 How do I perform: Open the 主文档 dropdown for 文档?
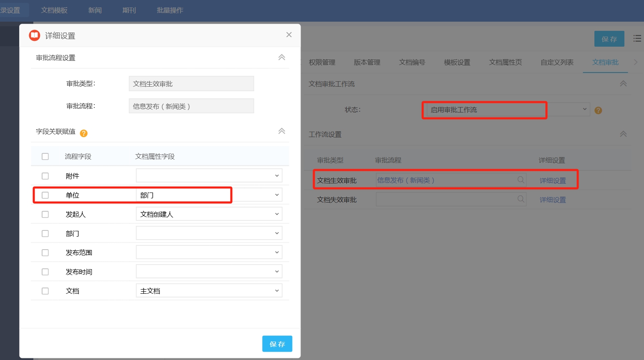209,291
